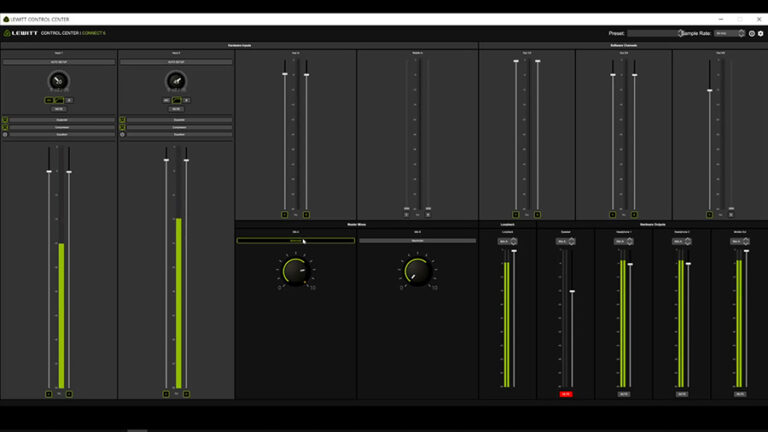Toggle the low-cut filter icon on Input 1
This screenshot has width=768, height=432.
pyautogui.click(x=59, y=100)
